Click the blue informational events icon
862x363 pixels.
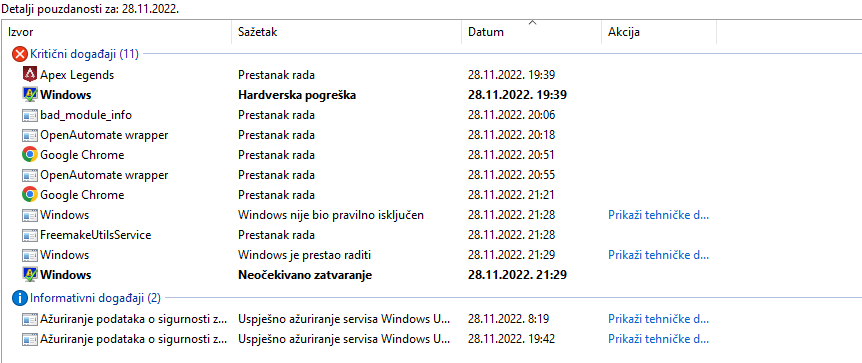click(x=19, y=298)
